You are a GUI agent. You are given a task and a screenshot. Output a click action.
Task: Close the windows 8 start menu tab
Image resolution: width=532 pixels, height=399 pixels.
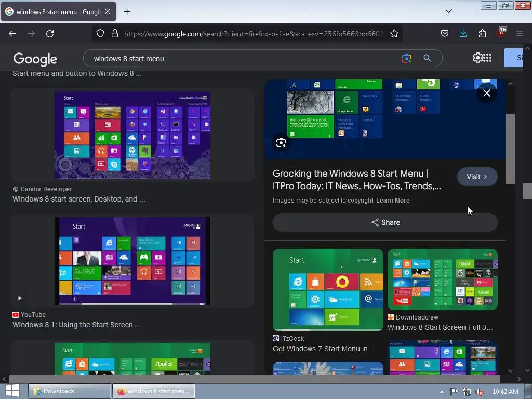click(x=108, y=11)
